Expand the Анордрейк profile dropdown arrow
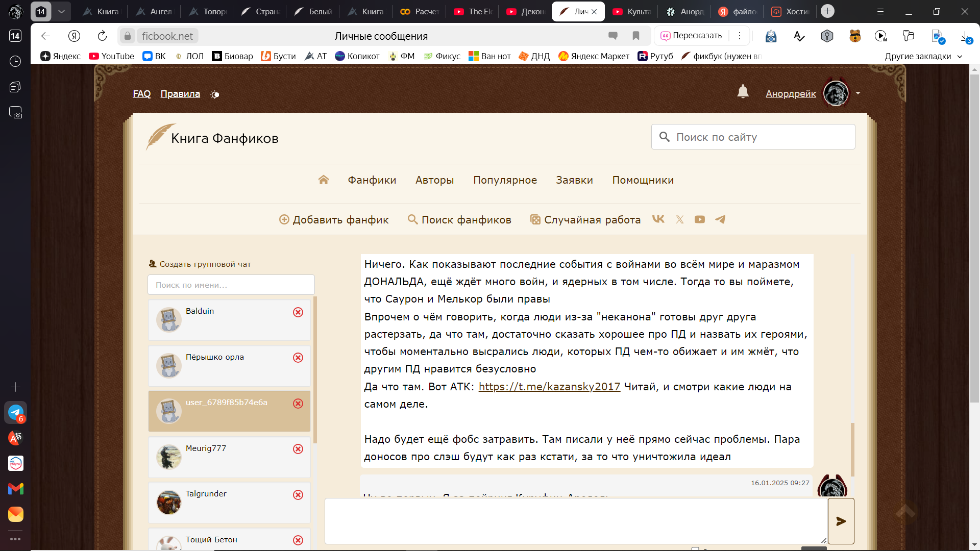The width and height of the screenshot is (980, 551). 858,93
